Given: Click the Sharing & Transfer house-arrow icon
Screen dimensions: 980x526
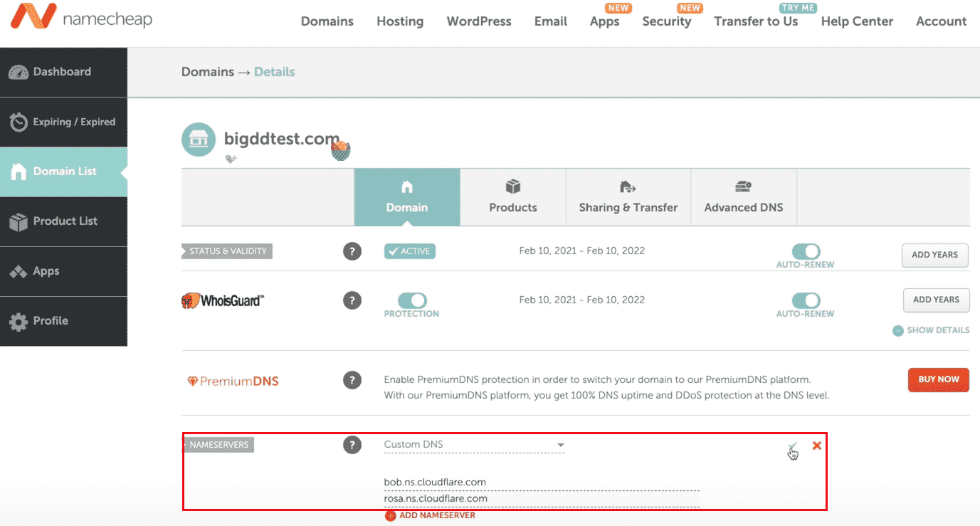Looking at the screenshot, I should (628, 186).
